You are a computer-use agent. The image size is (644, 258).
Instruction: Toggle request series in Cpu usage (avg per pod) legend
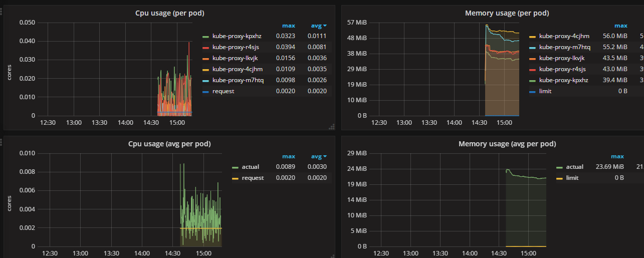(x=253, y=178)
